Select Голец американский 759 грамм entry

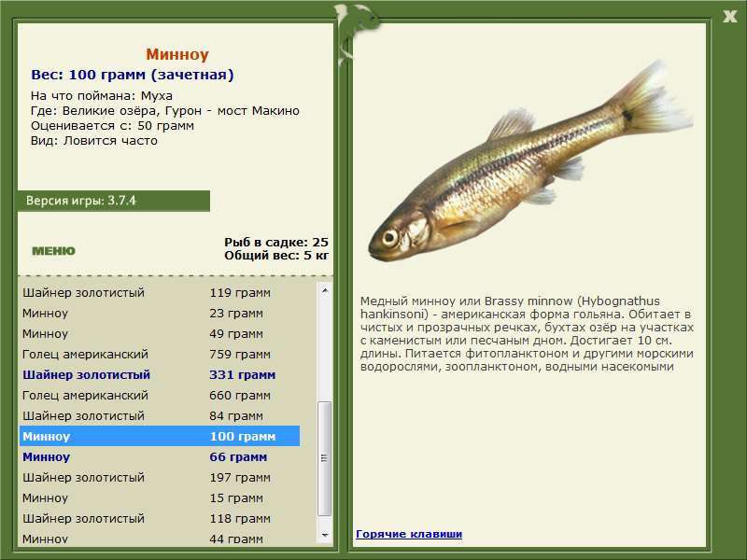coord(160,355)
